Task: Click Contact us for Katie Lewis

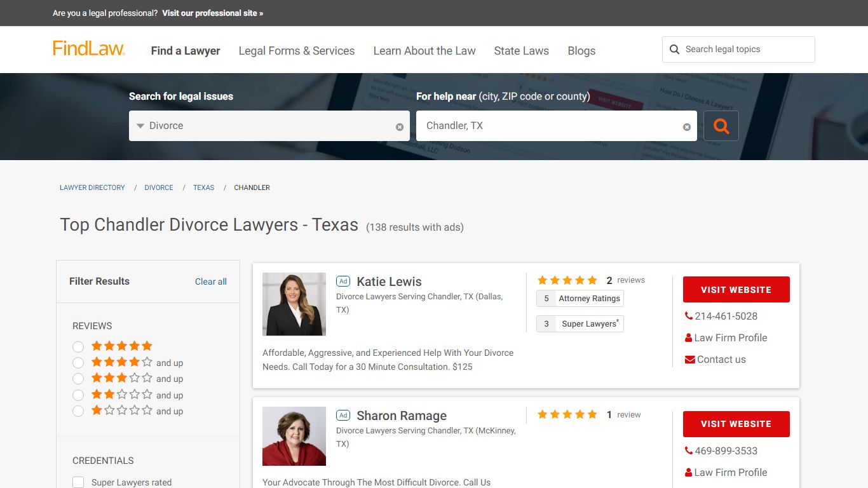Action: pos(721,359)
